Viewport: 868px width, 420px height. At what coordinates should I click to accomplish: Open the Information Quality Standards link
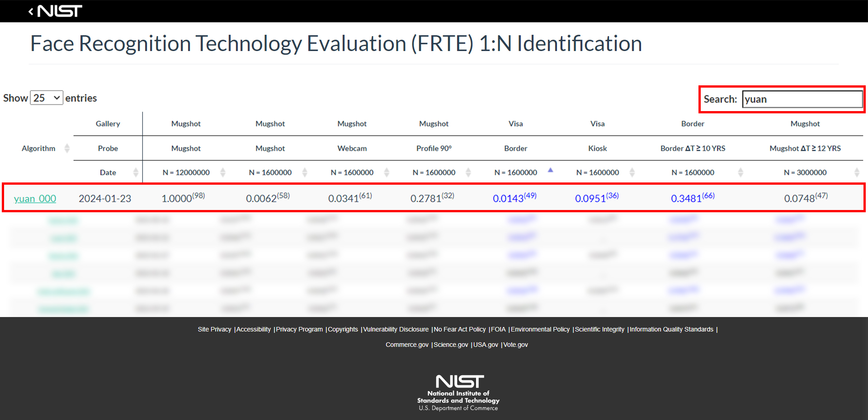(671, 329)
